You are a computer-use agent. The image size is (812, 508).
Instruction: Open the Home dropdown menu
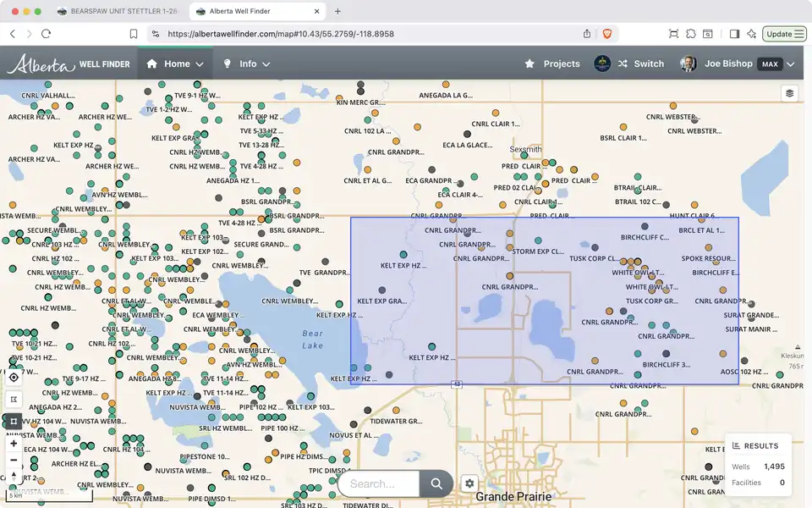click(x=175, y=63)
